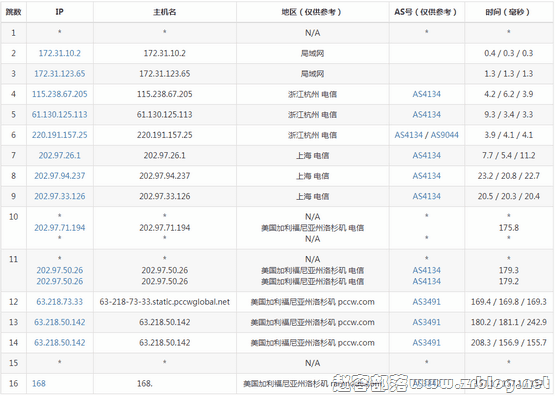Select region 局域网 in hop 2 row
Image resolution: width=555 pixels, height=396 pixels.
coord(313,53)
